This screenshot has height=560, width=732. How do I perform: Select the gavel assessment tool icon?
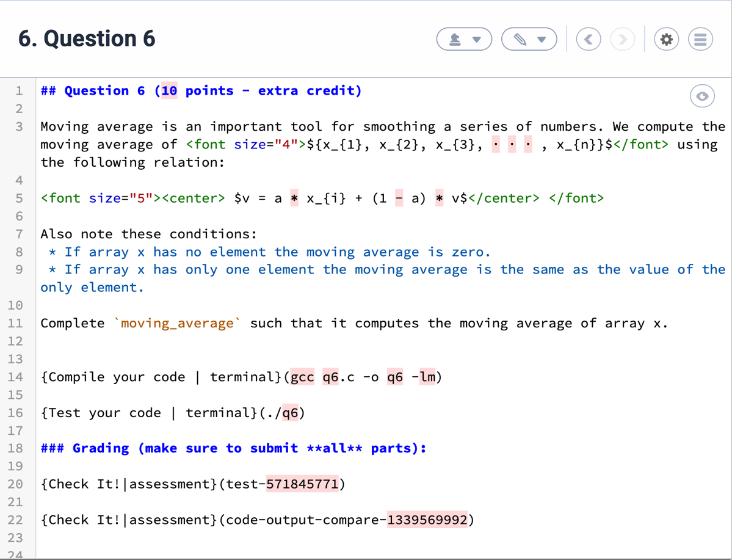coord(454,38)
